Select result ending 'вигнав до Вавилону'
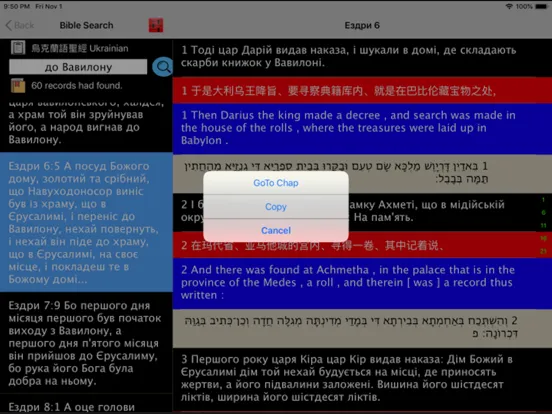Screen dimensions: 552x414 pos(86,127)
